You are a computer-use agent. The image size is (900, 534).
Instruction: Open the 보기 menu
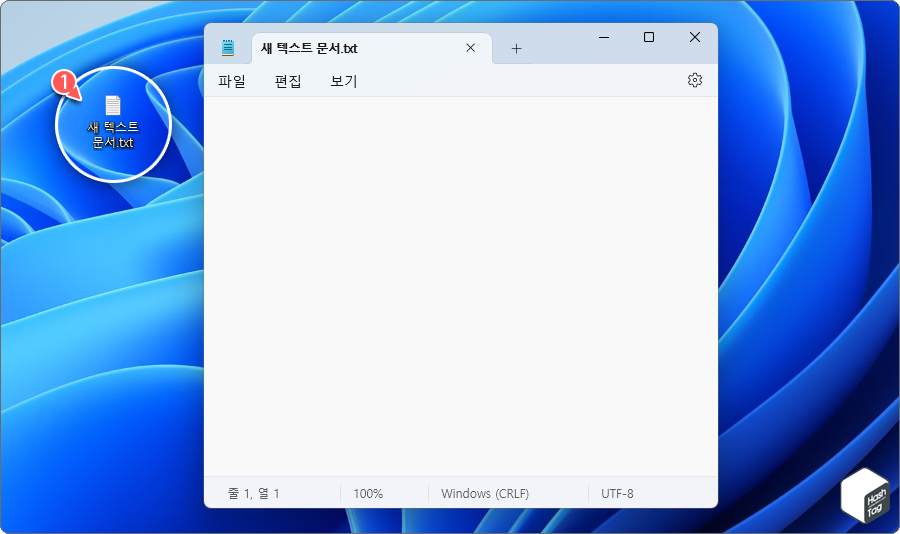coord(344,81)
